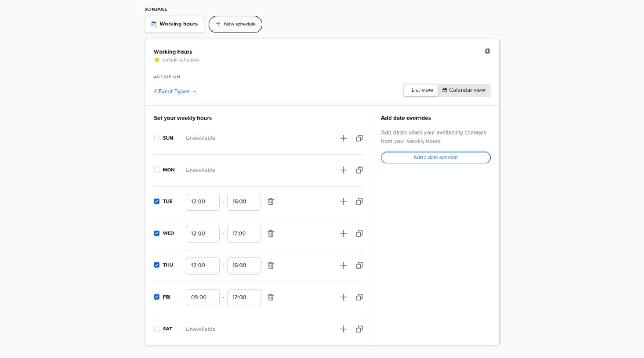
Task: Copy Thursday's times to other days
Action: tap(359, 265)
